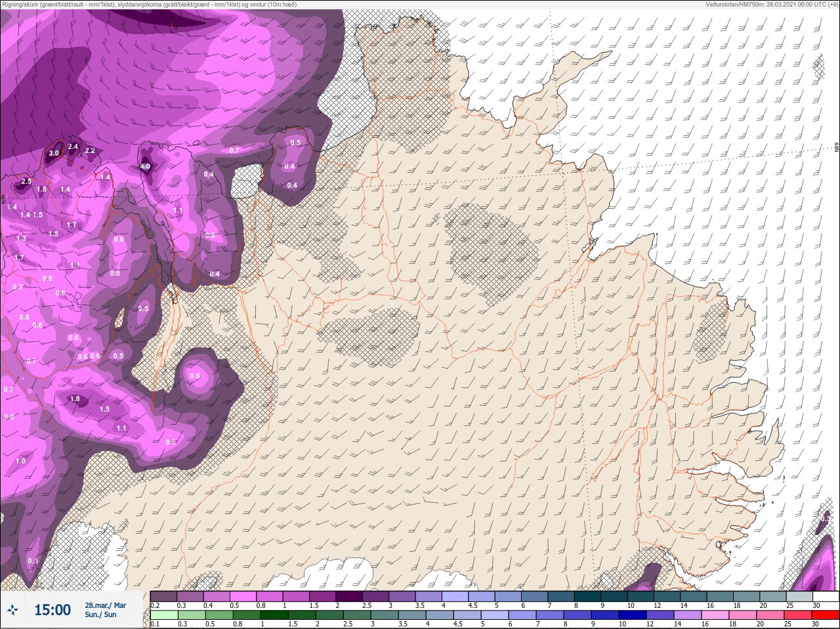Pick the darkest purple upper legend swatch at 2

pyautogui.click(x=349, y=596)
